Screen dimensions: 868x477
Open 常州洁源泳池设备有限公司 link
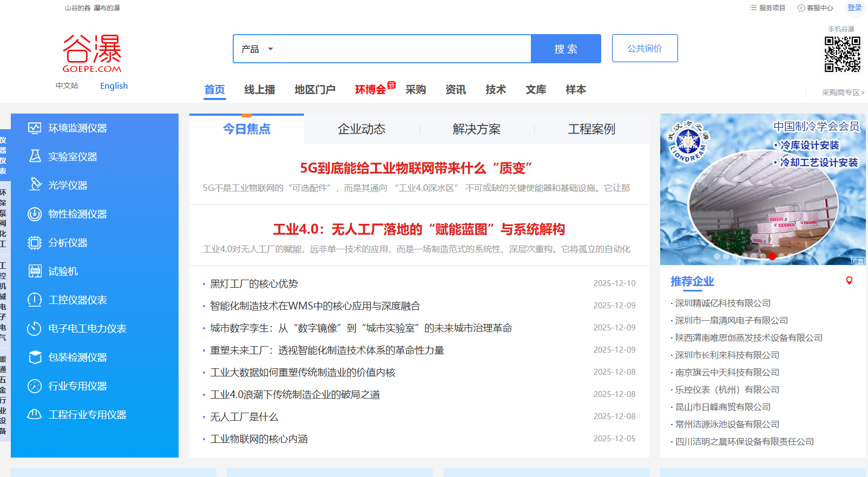727,425
